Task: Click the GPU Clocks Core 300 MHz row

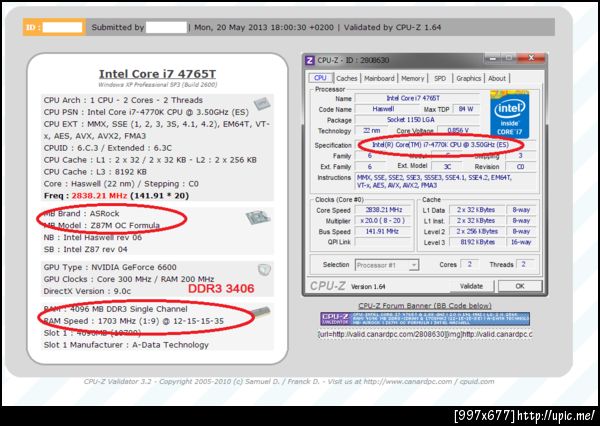Action: [x=129, y=279]
